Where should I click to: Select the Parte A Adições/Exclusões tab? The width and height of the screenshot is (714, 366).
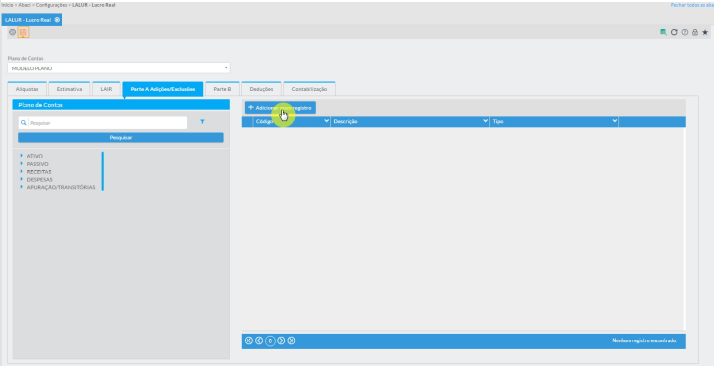pos(163,89)
